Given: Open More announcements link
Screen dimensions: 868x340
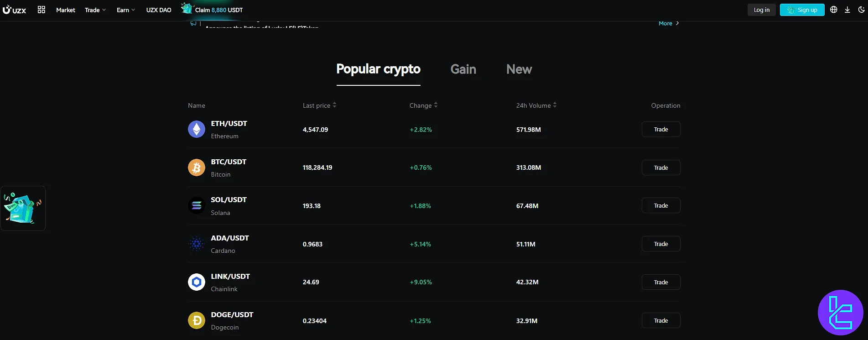Looking at the screenshot, I should tap(669, 23).
